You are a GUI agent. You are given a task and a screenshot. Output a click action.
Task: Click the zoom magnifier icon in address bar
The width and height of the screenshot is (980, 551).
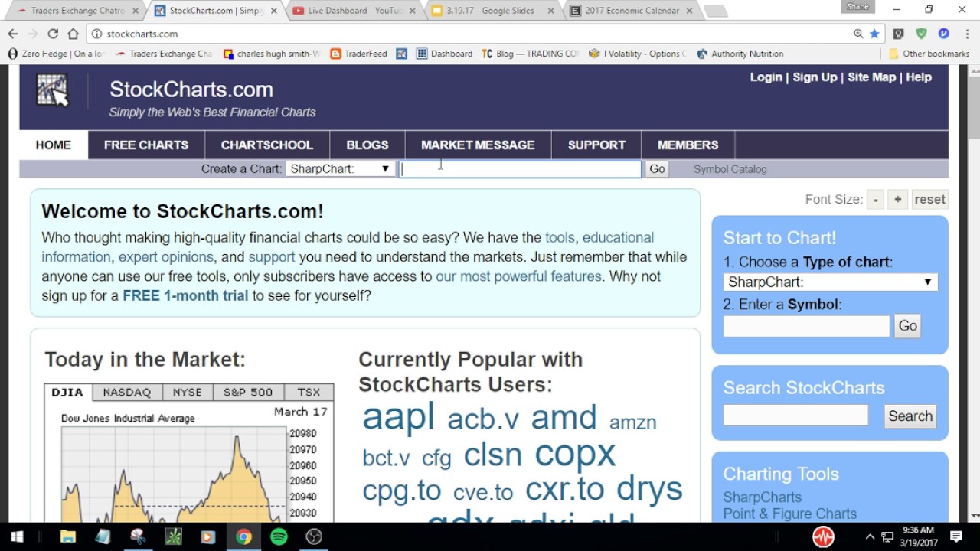tap(858, 34)
